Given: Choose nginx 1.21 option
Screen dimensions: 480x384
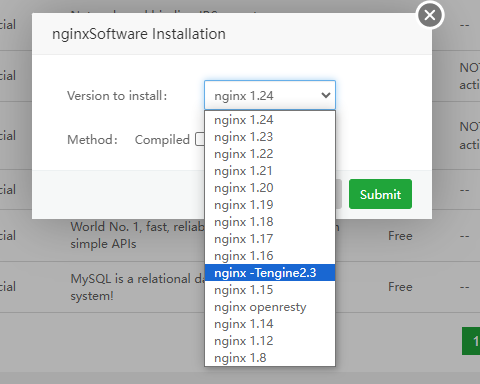Looking at the screenshot, I should pos(270,171).
